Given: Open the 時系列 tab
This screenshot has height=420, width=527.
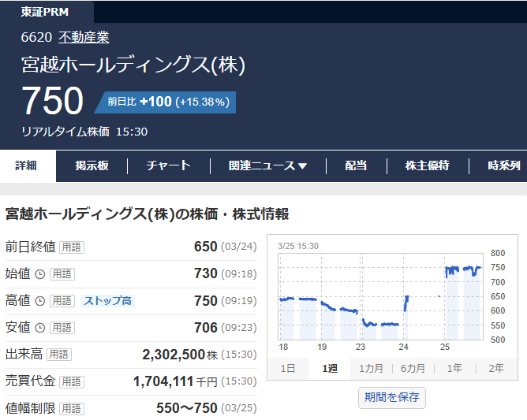Looking at the screenshot, I should click(504, 165).
